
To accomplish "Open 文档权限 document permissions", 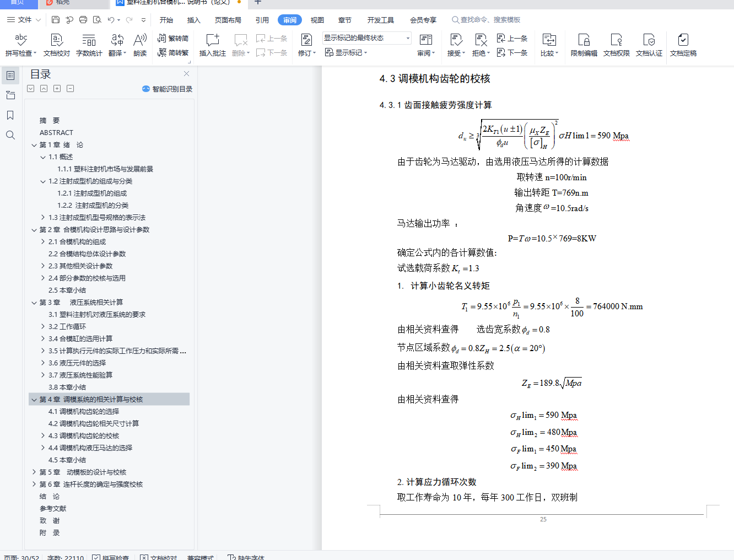I will (x=616, y=45).
